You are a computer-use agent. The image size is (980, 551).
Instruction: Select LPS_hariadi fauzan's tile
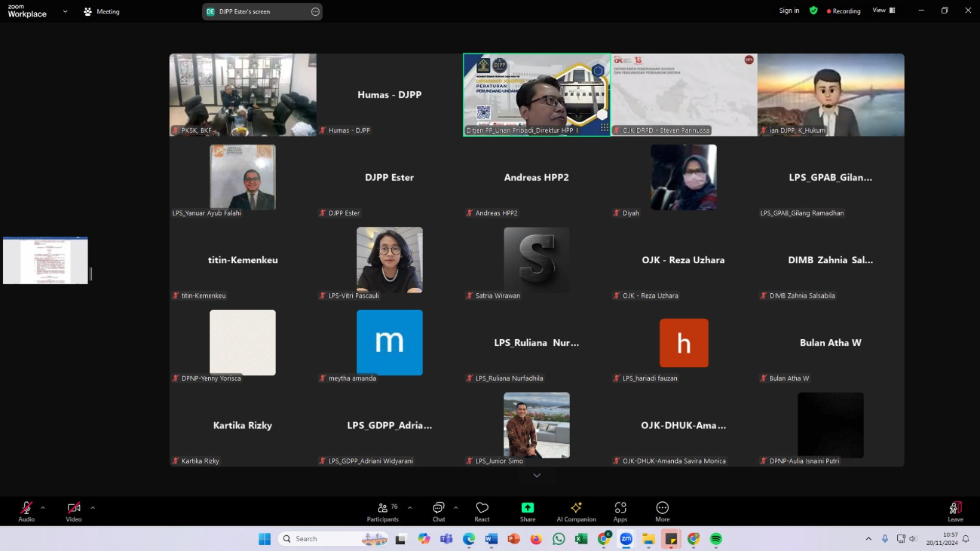click(x=684, y=343)
